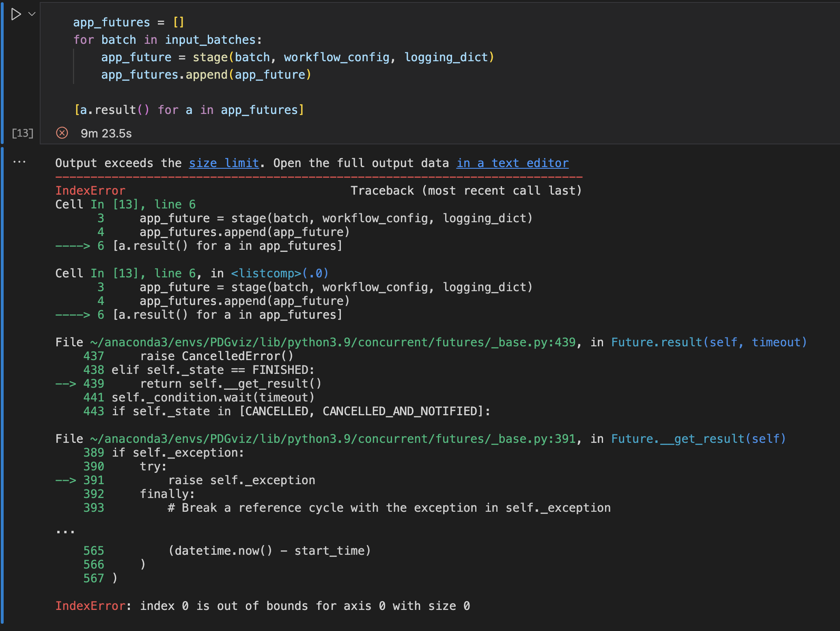Place cursor in the app_futures = [] line
840x631 pixels.
(128, 22)
